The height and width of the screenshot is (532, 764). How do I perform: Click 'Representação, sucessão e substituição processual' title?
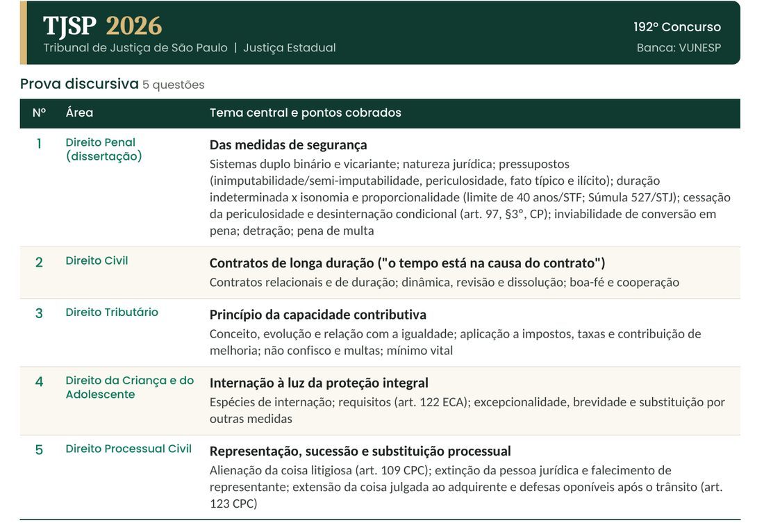click(x=360, y=451)
